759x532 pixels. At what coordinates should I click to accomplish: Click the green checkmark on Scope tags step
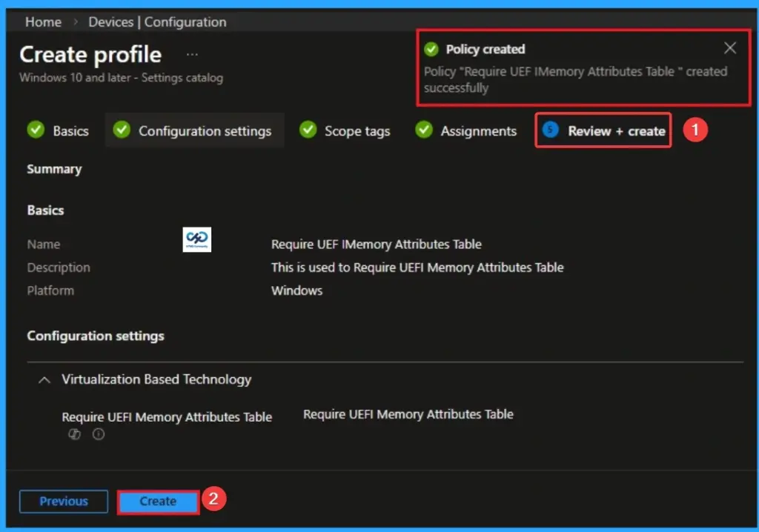(x=308, y=130)
